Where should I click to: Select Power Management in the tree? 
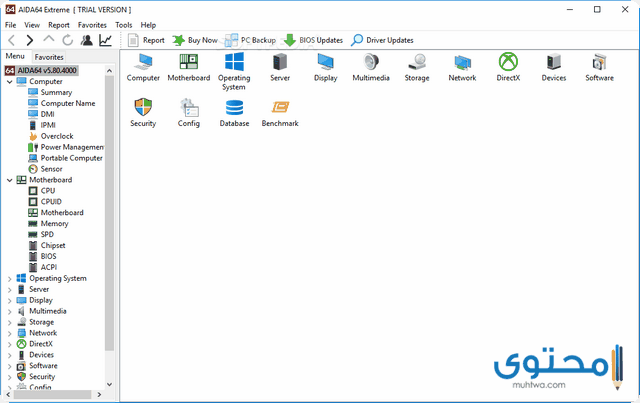(x=66, y=147)
